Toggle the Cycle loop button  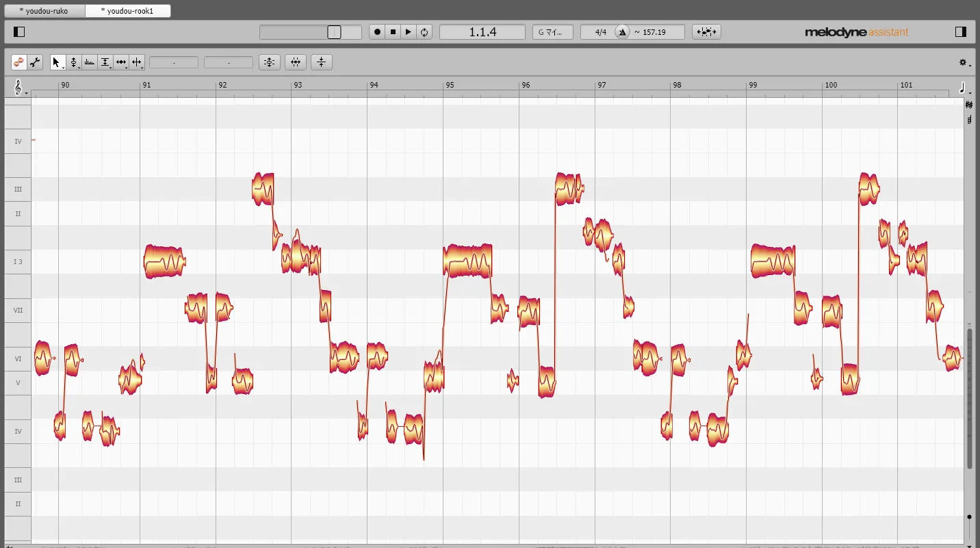click(424, 32)
